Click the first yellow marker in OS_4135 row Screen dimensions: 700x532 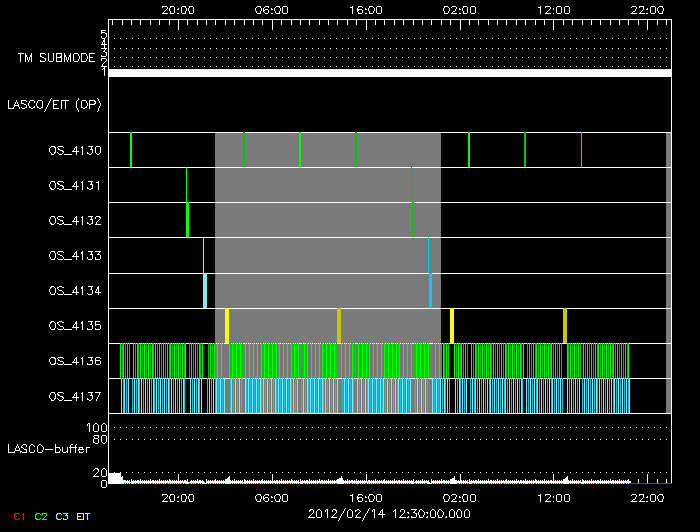click(227, 326)
